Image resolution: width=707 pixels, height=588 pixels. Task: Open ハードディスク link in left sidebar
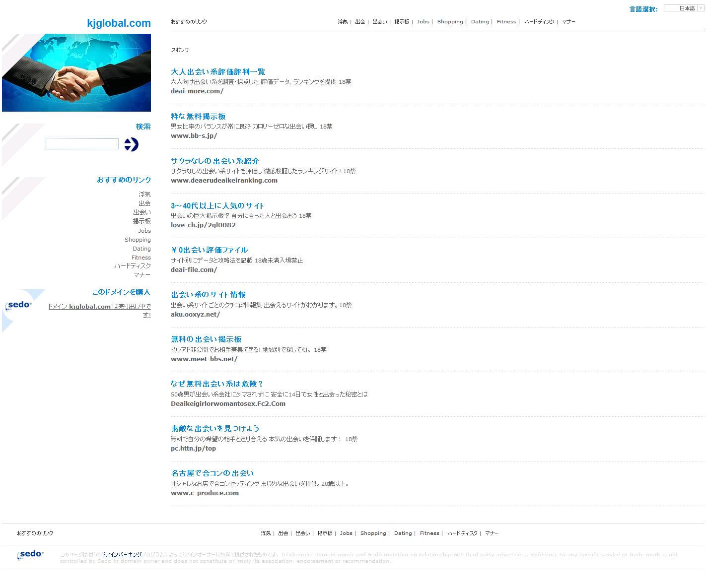pos(133,266)
